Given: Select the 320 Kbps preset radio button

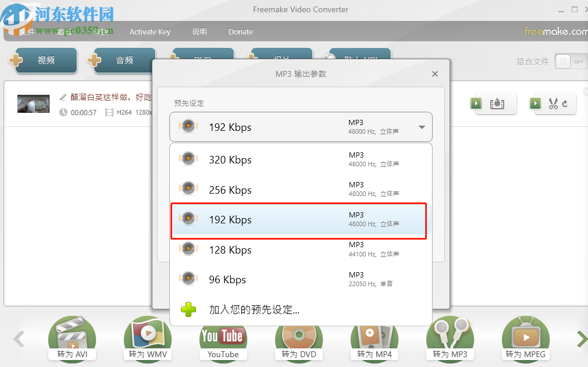Looking at the screenshot, I should pyautogui.click(x=188, y=158).
